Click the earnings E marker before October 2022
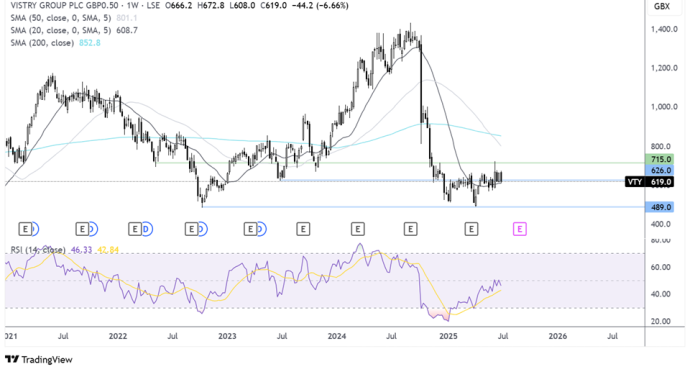 pos(192,230)
